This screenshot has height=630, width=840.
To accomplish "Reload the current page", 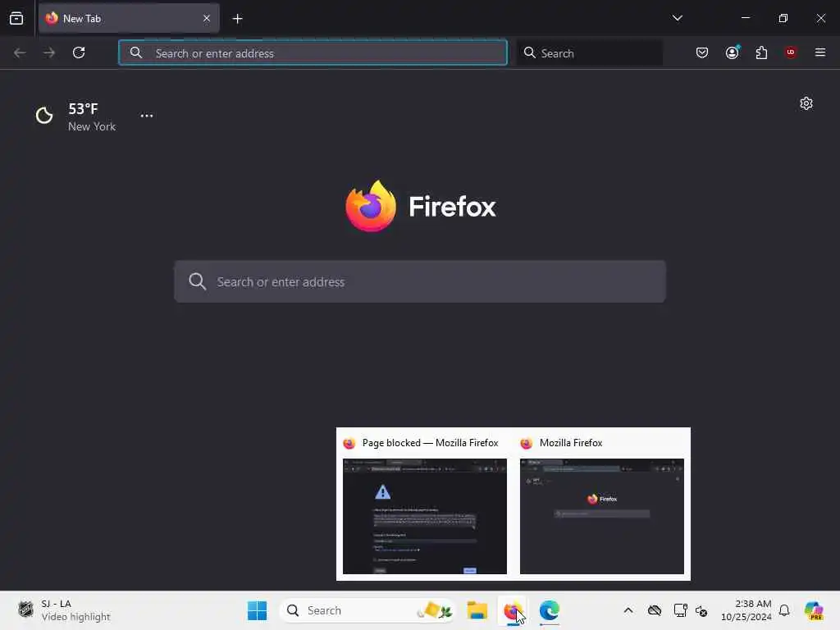I will [79, 52].
